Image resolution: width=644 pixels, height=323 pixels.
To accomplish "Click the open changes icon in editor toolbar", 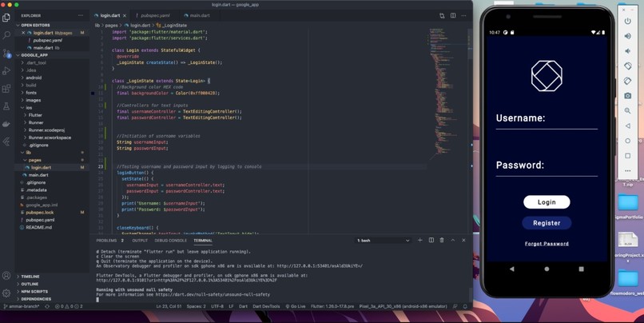I will pyautogui.click(x=442, y=16).
